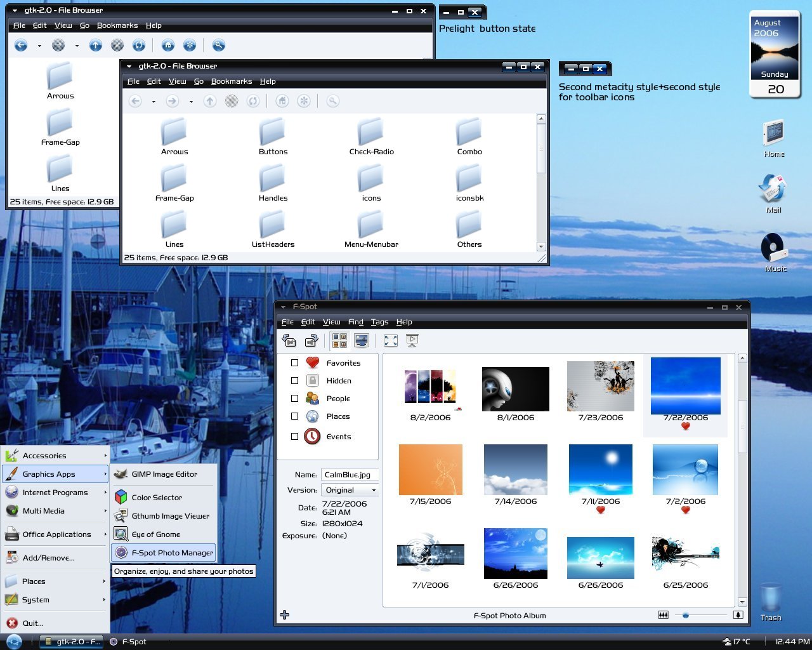The image size is (812, 650).
Task: Click small thumbnails icon beside zoom slider
Action: [x=663, y=614]
